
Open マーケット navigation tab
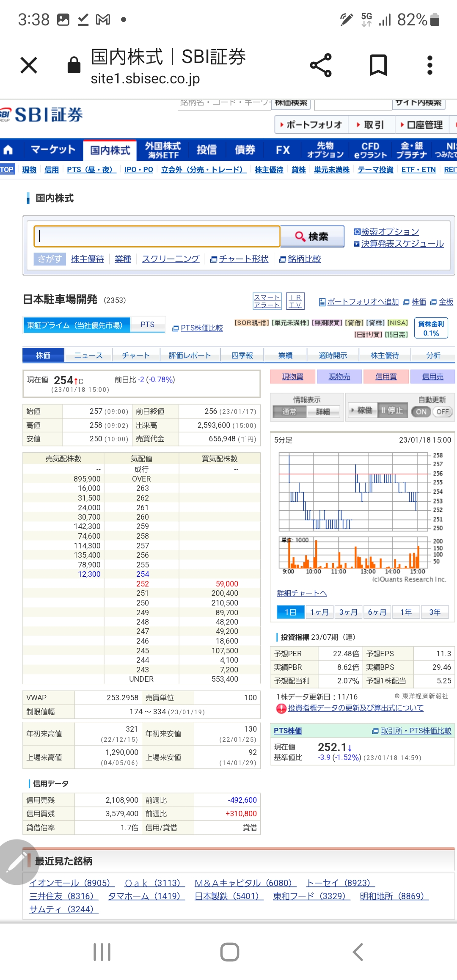coord(52,149)
